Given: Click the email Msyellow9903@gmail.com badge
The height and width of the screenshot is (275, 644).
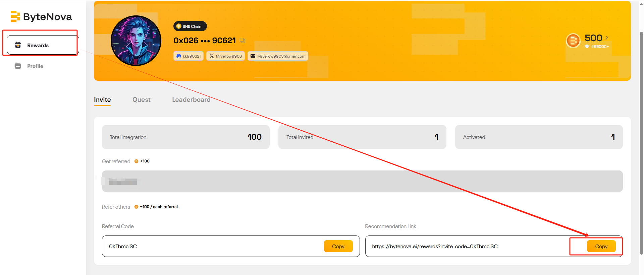Looking at the screenshot, I should coord(278,56).
